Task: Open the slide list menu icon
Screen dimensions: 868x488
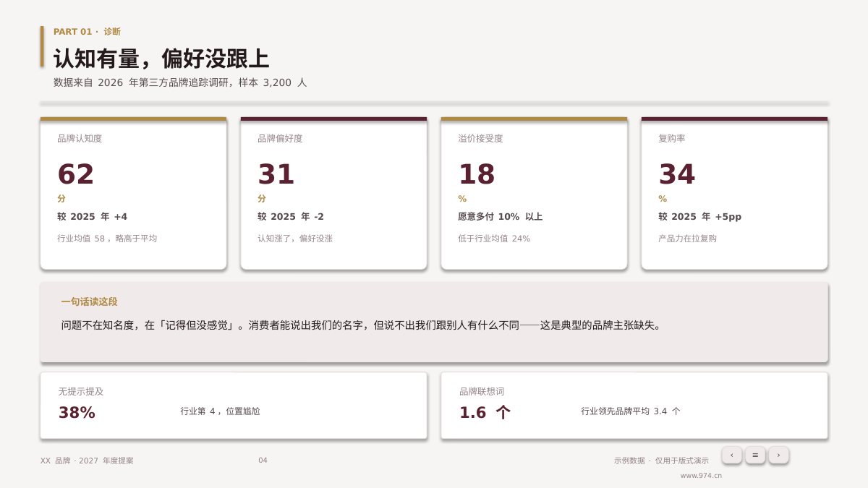Action: point(755,455)
